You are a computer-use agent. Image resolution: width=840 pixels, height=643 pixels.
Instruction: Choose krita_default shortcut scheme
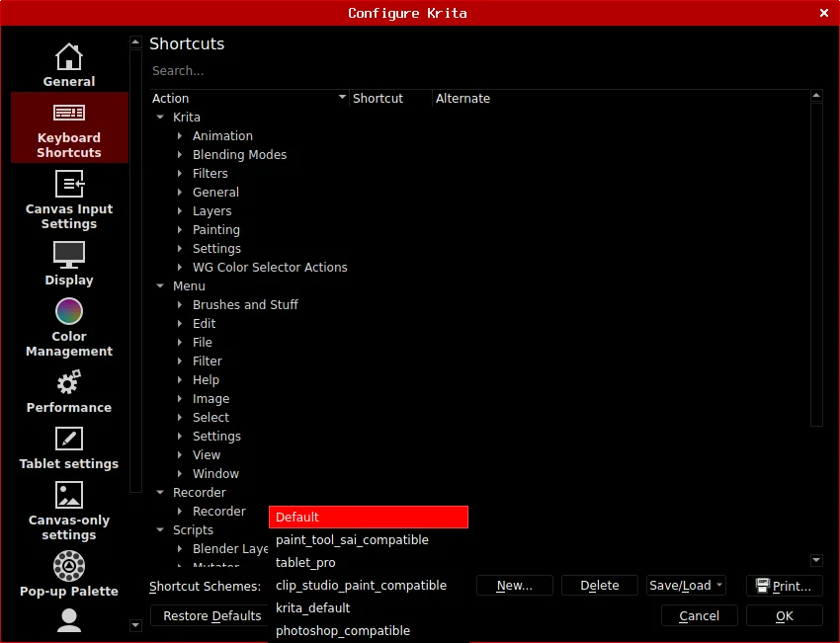click(x=369, y=607)
